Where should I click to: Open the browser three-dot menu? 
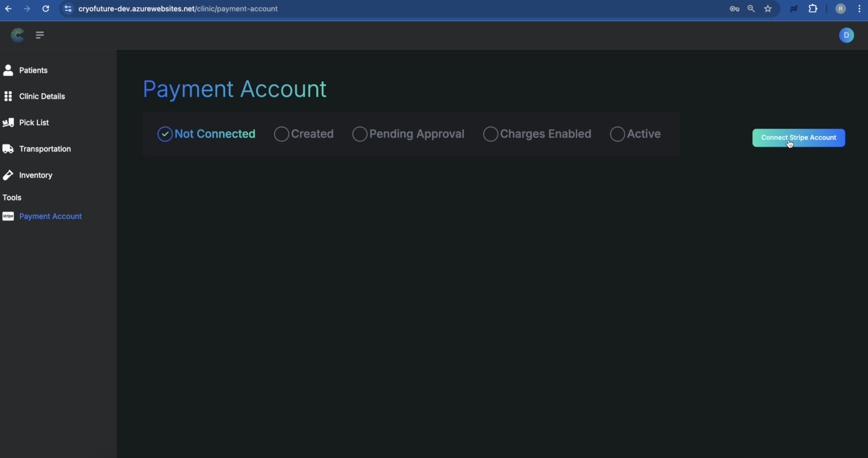[x=860, y=9]
